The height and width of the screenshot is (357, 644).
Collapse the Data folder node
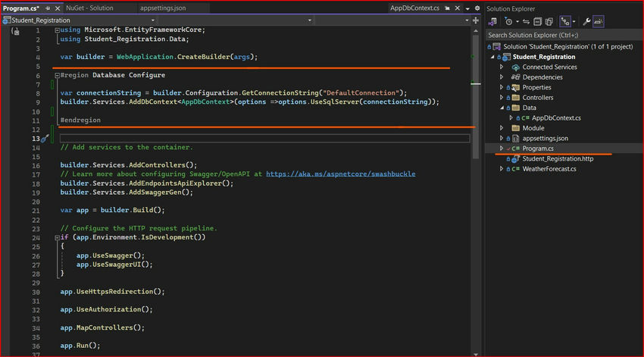pyautogui.click(x=502, y=108)
